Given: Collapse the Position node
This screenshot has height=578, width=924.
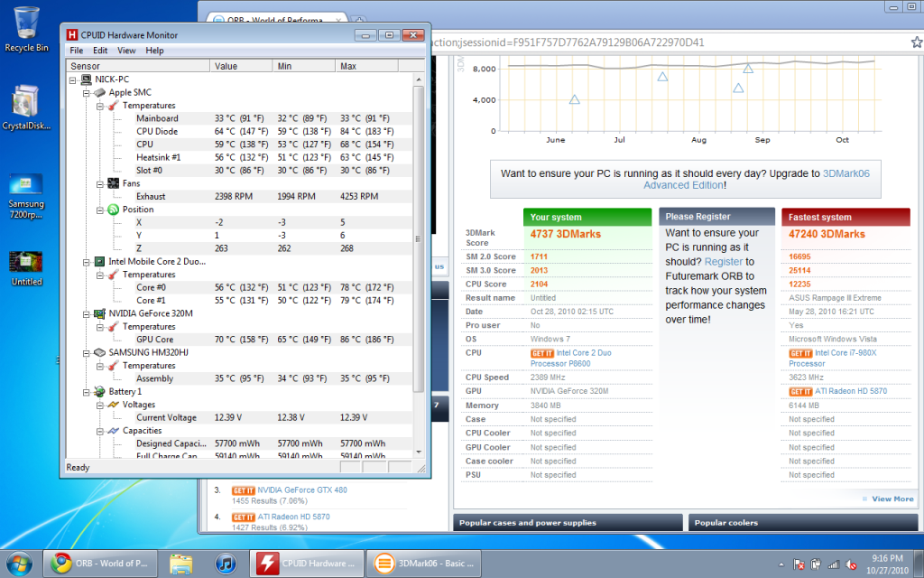Looking at the screenshot, I should pos(100,210).
